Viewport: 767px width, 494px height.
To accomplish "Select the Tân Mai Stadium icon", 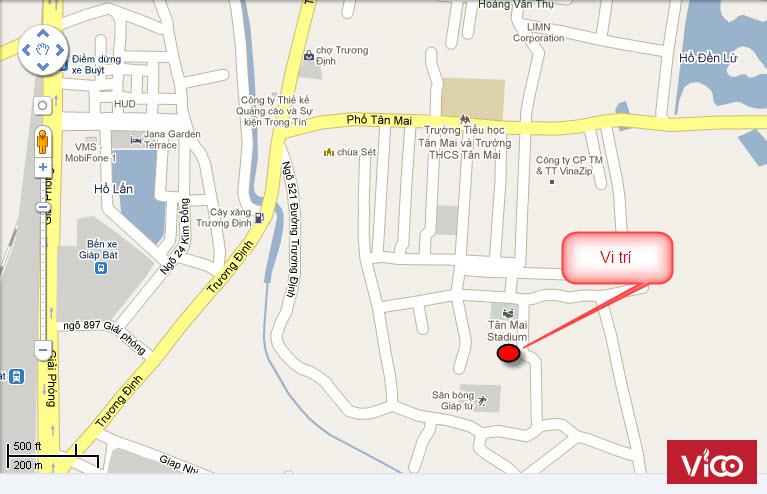I will 509,311.
